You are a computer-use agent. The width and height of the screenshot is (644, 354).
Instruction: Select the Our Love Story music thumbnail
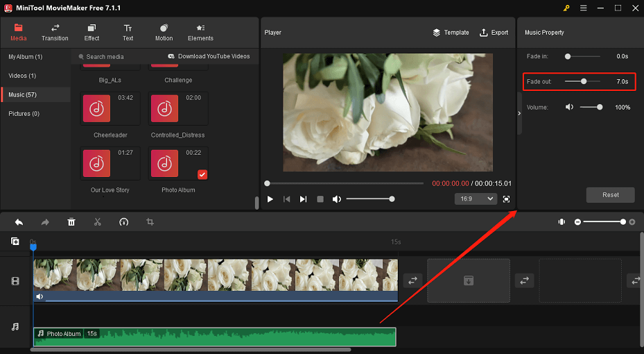tap(110, 164)
